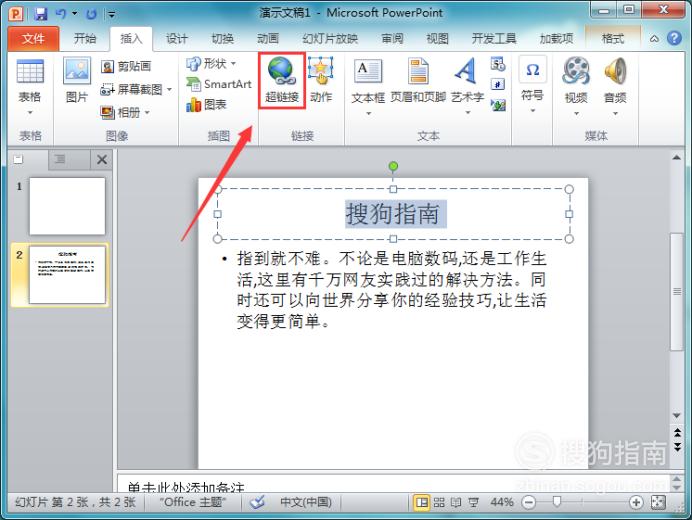
Task: Switch to the Review (审阅) tab
Action: pos(392,39)
